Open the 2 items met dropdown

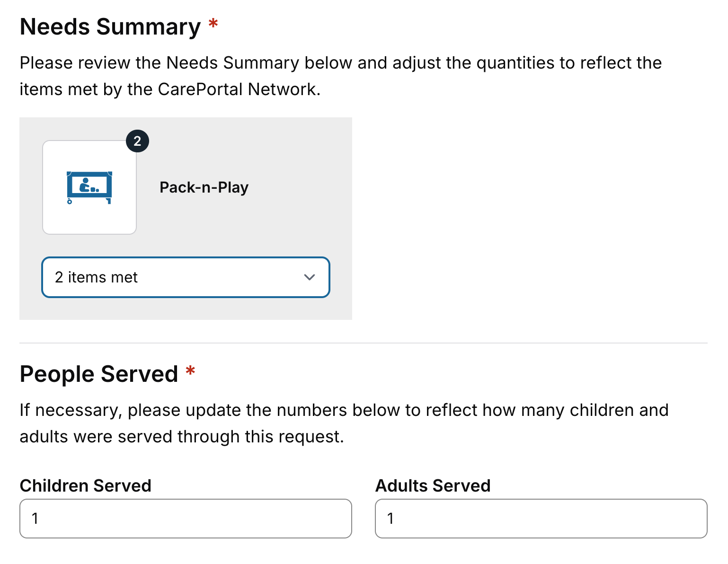pyautogui.click(x=186, y=277)
